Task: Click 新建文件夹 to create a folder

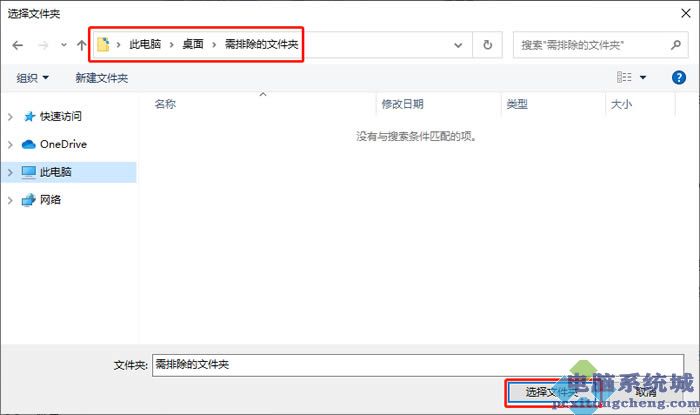Action: point(102,78)
